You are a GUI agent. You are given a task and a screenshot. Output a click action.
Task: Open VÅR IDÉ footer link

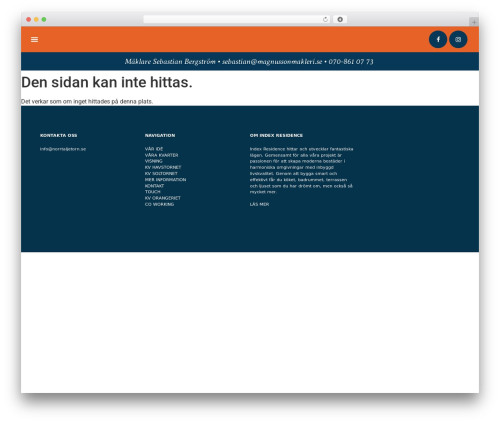point(154,149)
